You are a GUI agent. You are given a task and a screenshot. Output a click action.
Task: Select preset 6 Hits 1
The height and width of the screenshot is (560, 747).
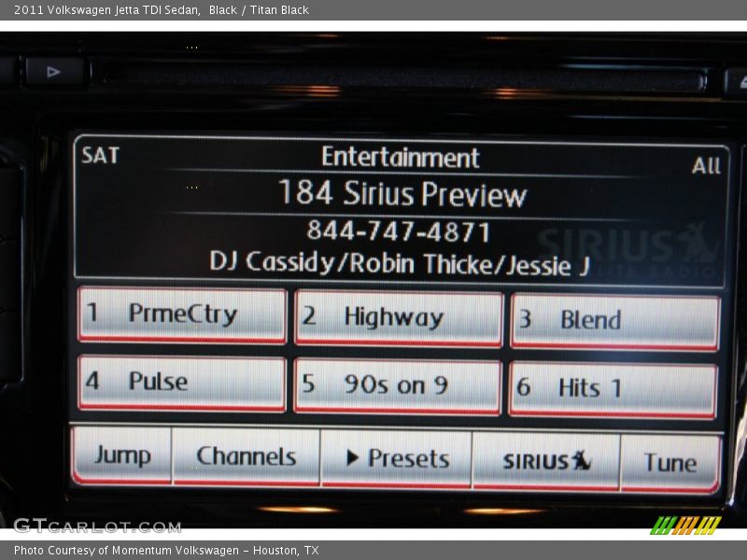613,389
